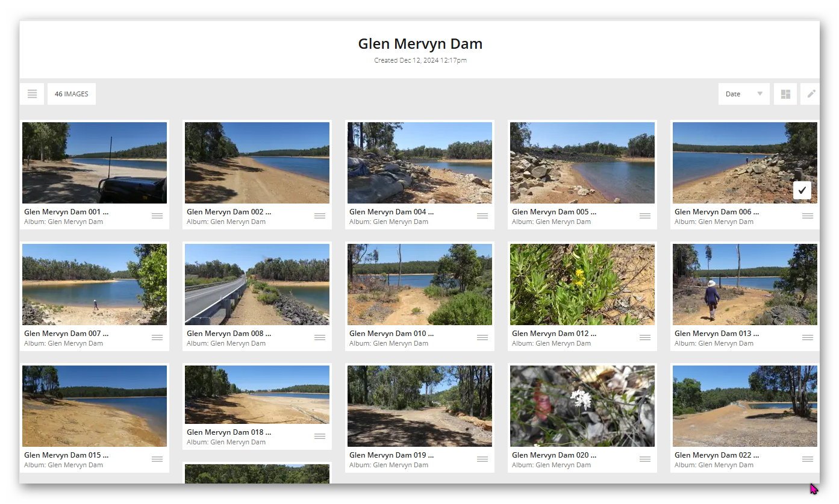Screen dimensions: 839x504
Task: Open the list menu icon beside 46 IMAGES
Action: (32, 94)
